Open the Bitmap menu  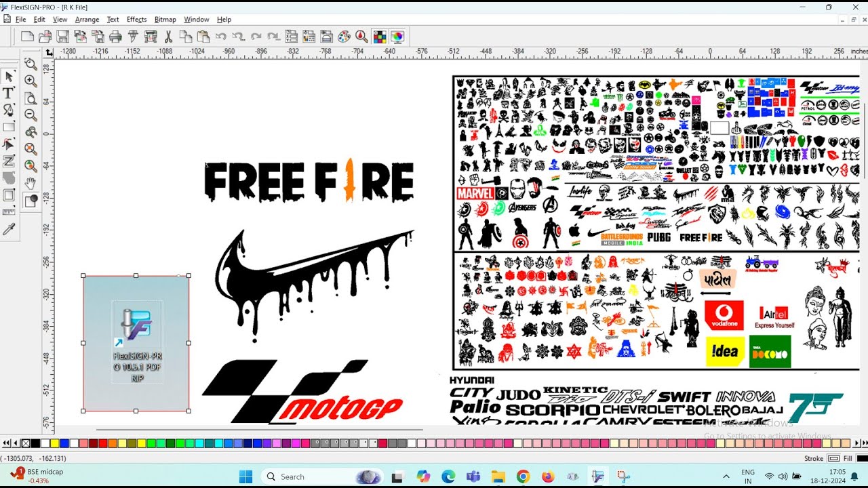(165, 20)
